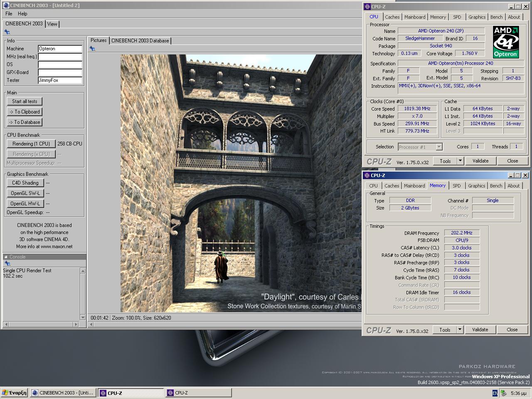Click the To Clipboard button
The image size is (532, 399).
point(25,112)
